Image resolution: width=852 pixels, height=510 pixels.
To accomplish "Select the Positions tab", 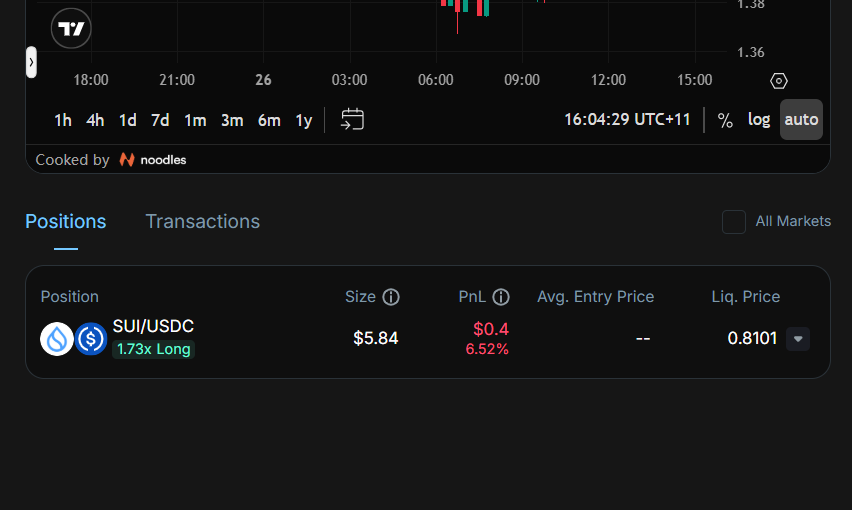I will pos(65,222).
